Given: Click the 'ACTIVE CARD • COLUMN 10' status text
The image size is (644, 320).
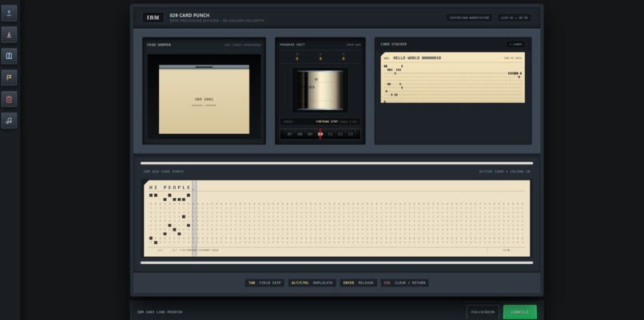Looking at the screenshot, I should click(504, 172).
